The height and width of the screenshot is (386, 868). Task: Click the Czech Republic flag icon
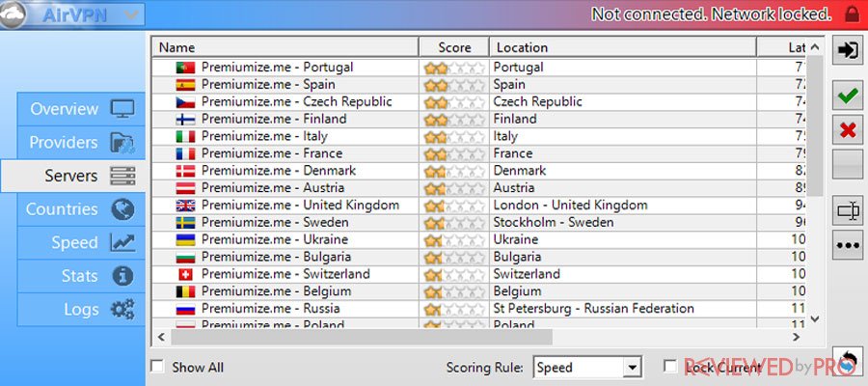coord(185,102)
